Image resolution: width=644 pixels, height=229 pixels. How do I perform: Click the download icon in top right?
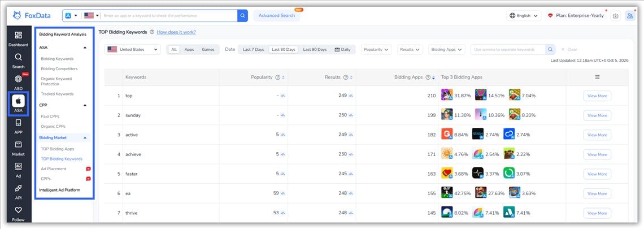click(615, 16)
